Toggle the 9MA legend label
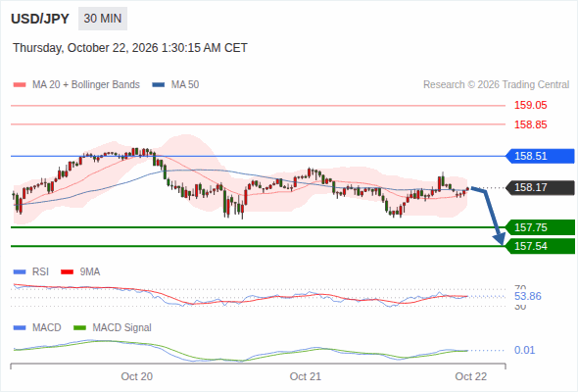 pyautogui.click(x=90, y=272)
